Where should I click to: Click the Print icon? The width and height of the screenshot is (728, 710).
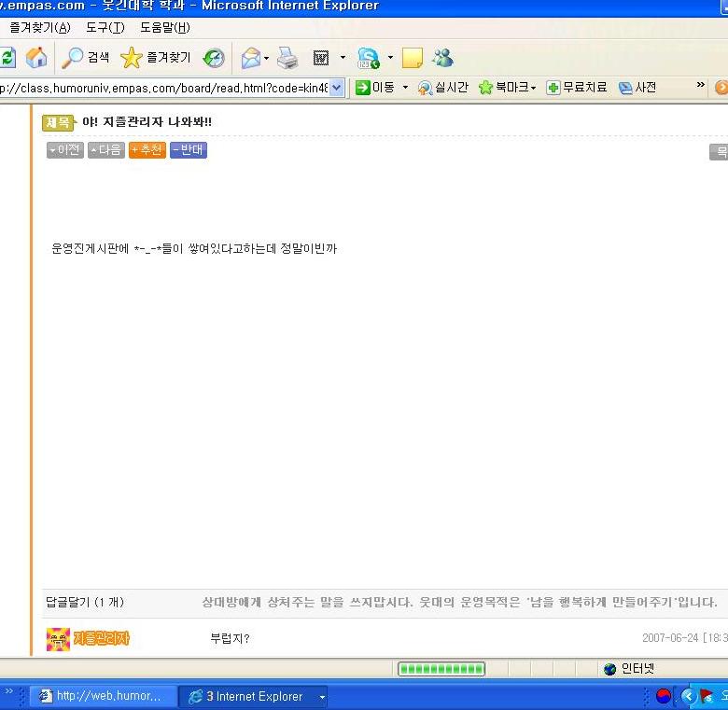(x=287, y=59)
